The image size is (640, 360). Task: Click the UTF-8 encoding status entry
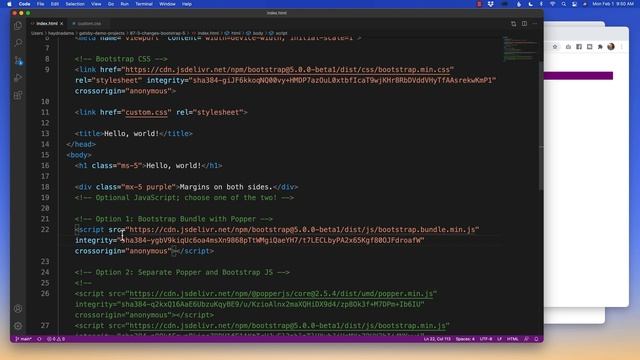[486, 339]
